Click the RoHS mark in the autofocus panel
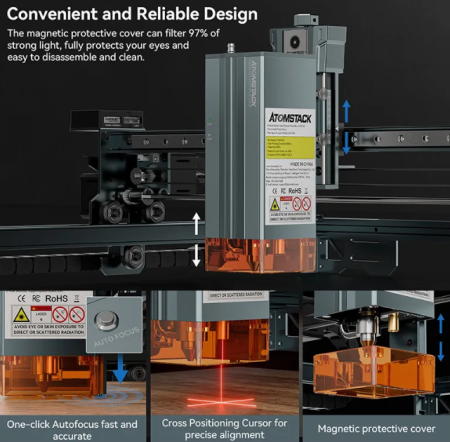This screenshot has width=450, height=442. click(56, 298)
